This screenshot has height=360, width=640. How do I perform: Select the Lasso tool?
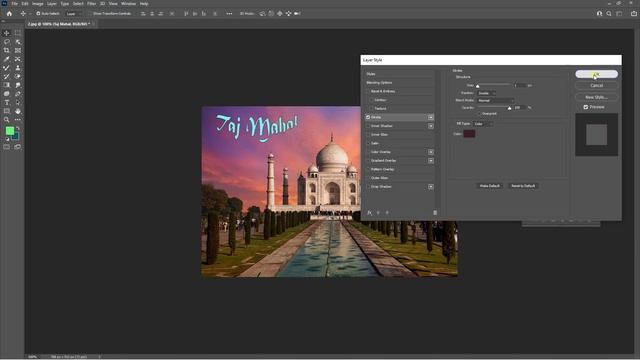(7, 42)
